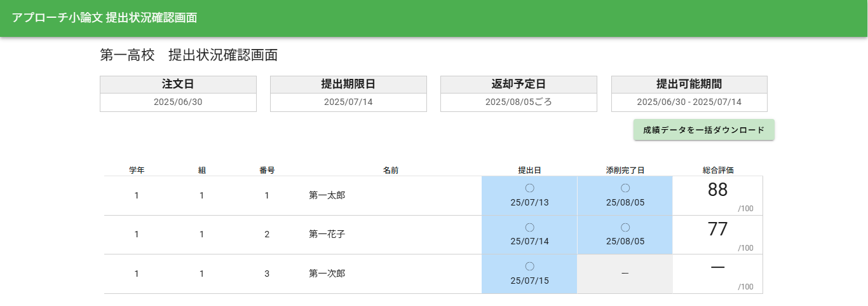The image size is (868, 306).
Task: Click the score 88 for 第一太郎
Action: [x=717, y=190]
